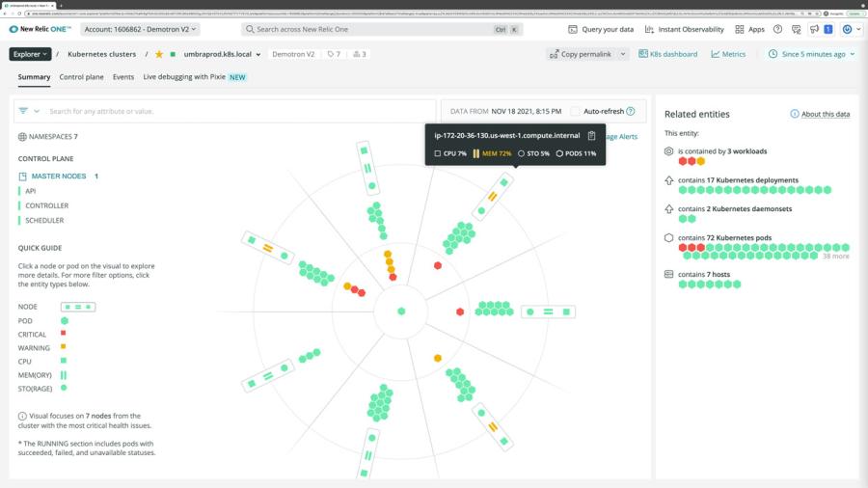Screen dimensions: 868x488
Task: Select API under control plane
Action: [31, 191]
